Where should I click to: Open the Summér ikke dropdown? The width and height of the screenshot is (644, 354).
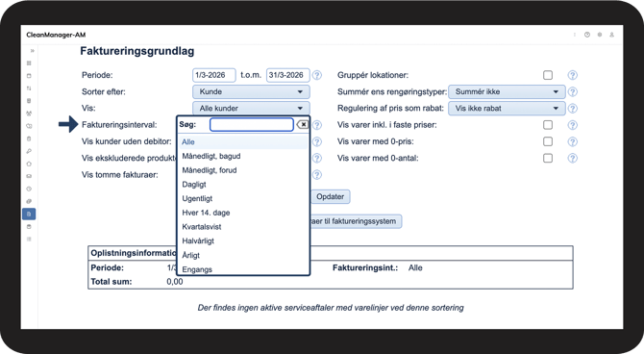507,91
